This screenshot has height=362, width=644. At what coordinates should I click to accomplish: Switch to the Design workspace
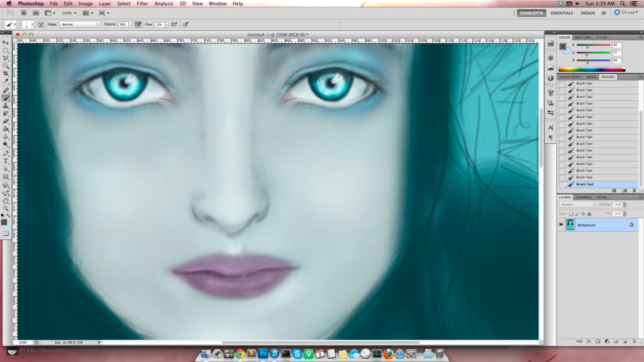(x=588, y=13)
